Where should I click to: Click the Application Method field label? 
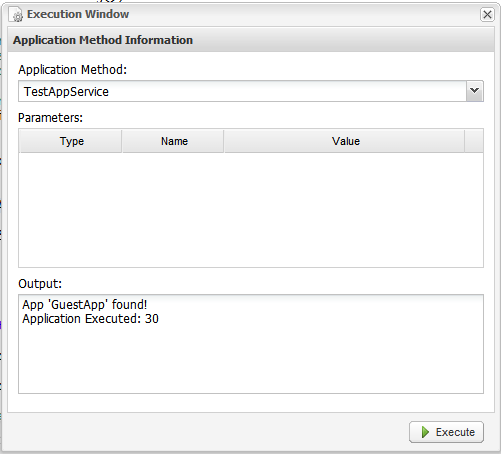(73, 70)
